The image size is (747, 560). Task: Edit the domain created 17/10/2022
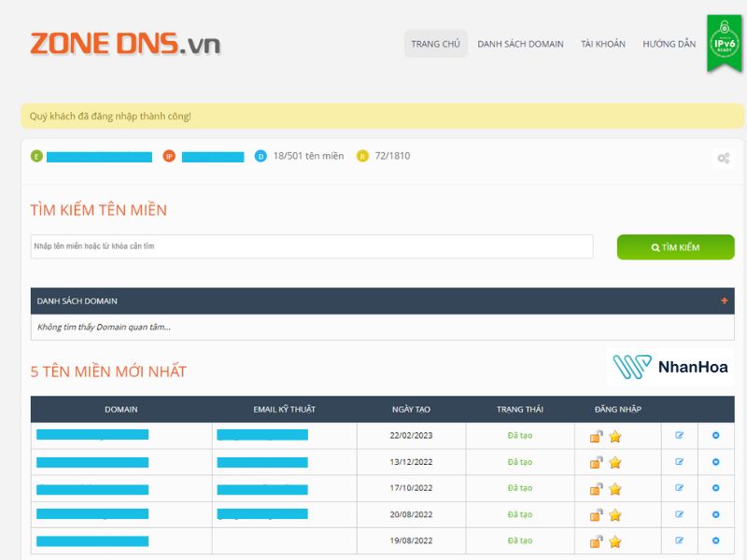[680, 487]
